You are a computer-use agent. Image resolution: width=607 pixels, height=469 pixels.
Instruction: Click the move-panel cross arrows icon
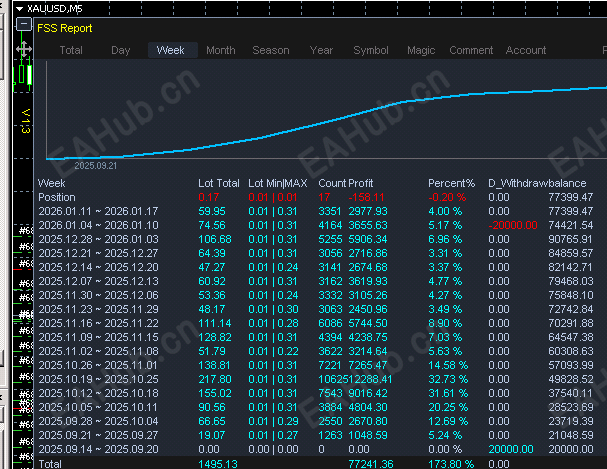24,49
